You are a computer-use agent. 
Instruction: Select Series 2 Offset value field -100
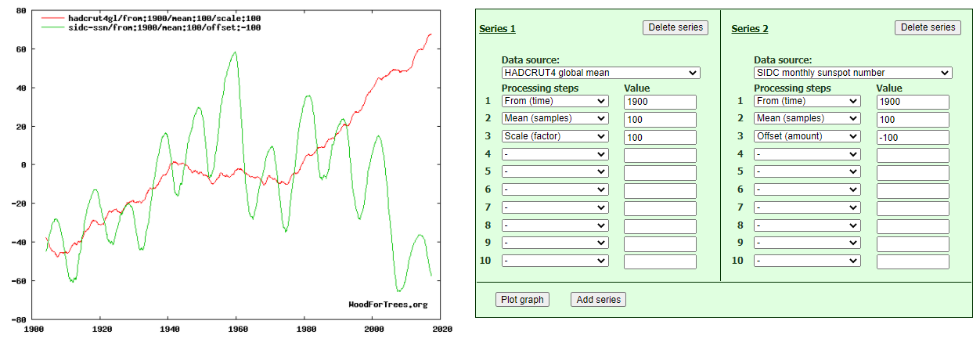pos(912,137)
